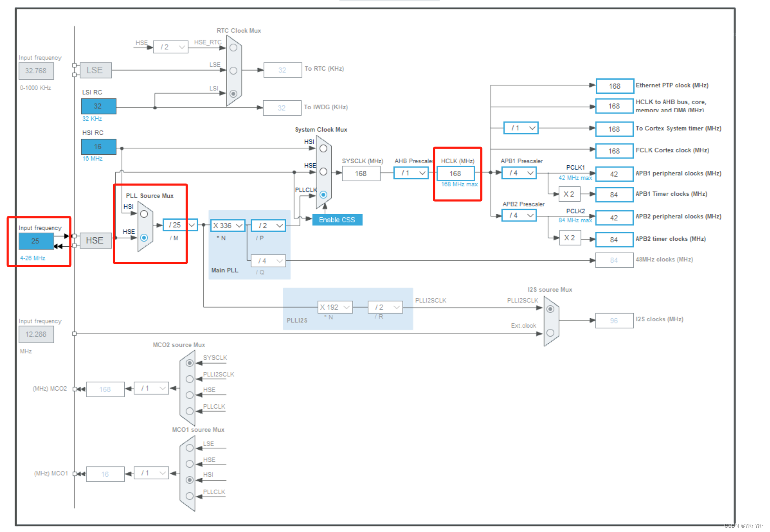Click the APB1 Timer clocks value 84

pyautogui.click(x=614, y=194)
